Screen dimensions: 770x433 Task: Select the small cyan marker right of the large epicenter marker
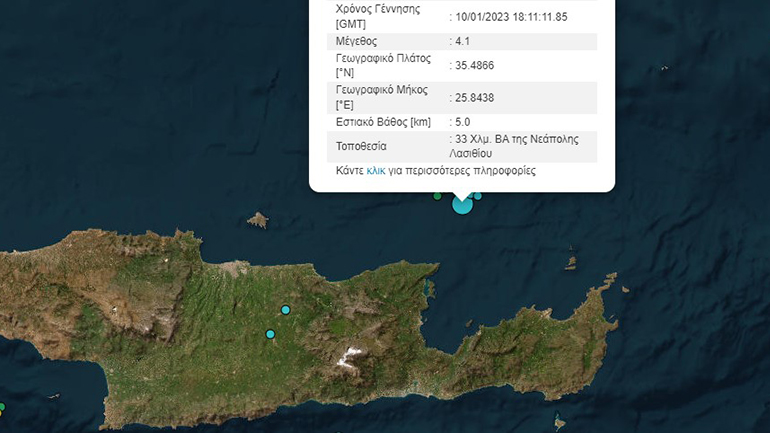coord(477,196)
